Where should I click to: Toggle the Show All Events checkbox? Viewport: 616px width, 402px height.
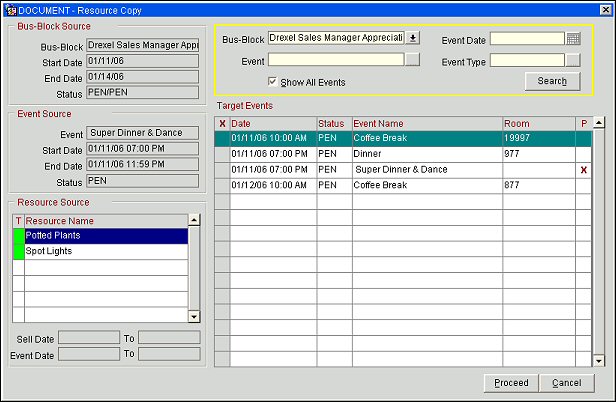point(273,81)
